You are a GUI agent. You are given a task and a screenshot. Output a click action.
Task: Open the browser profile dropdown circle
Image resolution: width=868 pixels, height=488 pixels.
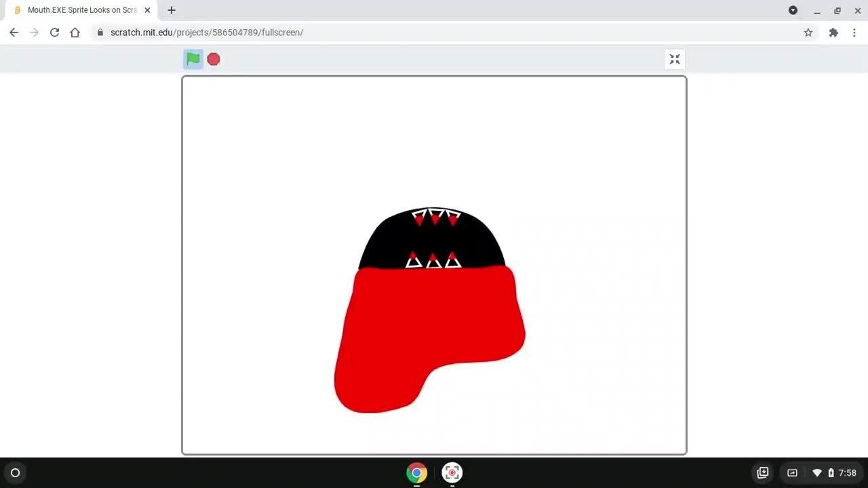click(x=793, y=10)
